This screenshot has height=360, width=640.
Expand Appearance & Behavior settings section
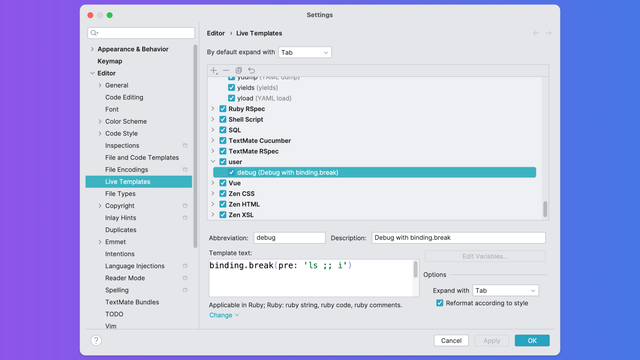click(92, 49)
